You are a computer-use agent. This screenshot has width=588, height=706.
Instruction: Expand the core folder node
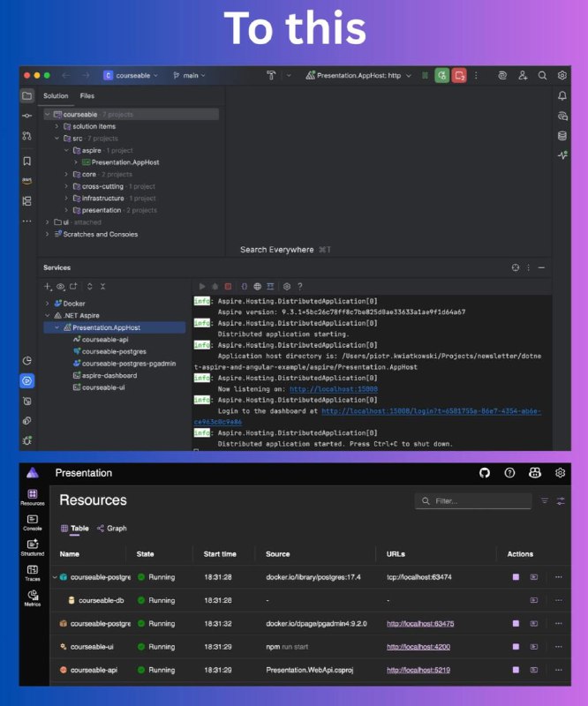click(x=66, y=174)
